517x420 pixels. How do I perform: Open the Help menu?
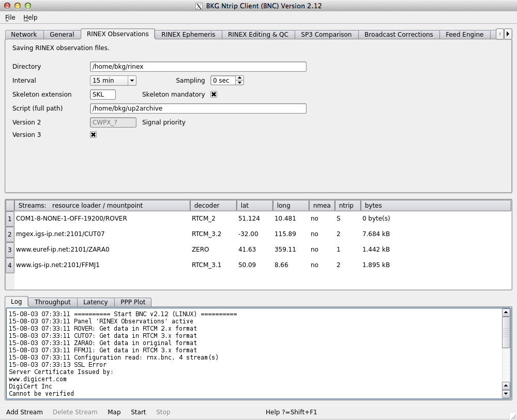tap(31, 18)
